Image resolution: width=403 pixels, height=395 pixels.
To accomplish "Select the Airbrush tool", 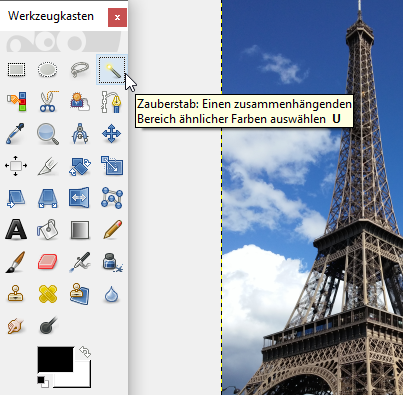I will tap(80, 262).
